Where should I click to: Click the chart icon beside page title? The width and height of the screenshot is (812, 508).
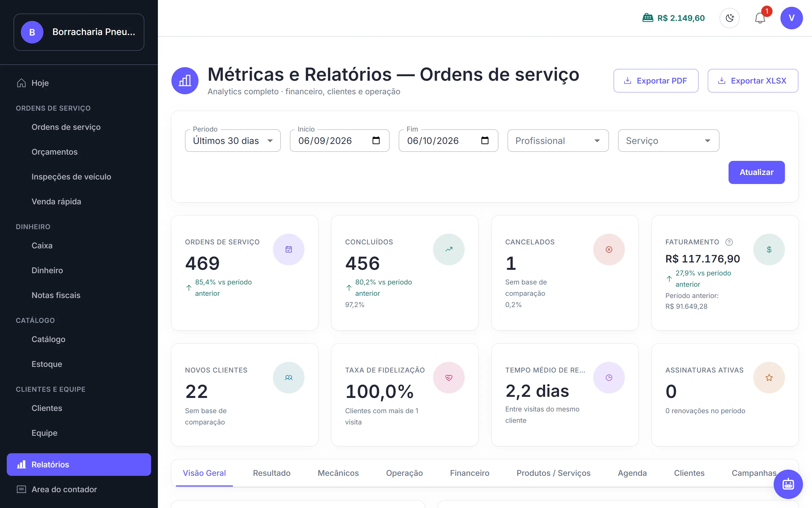pos(185,81)
